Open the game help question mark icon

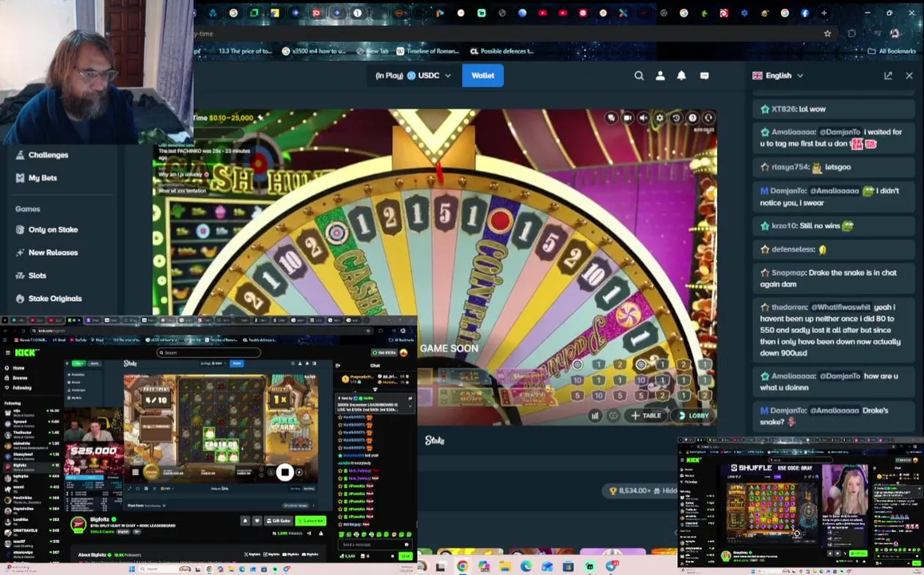692,118
